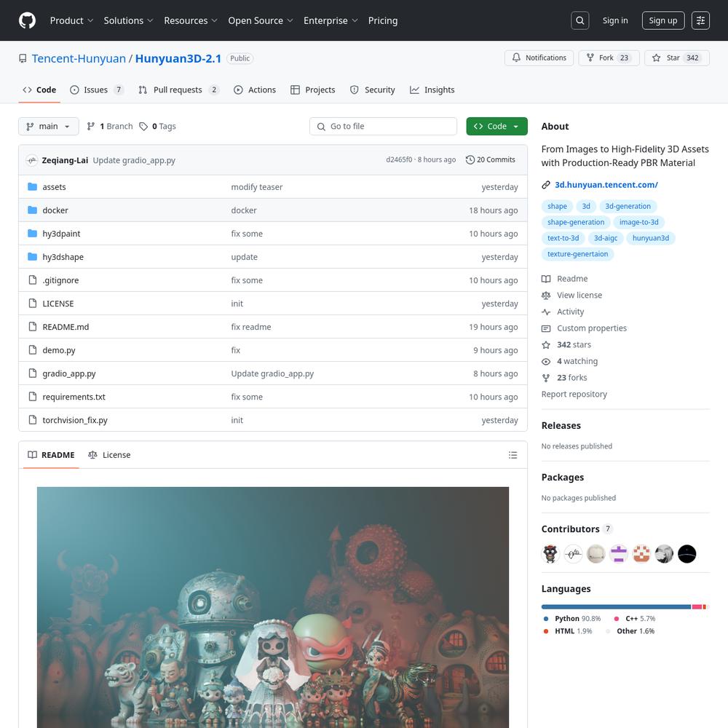Open the Tencent-Hunyuan owner link
This screenshot has width=728, height=728.
click(79, 58)
